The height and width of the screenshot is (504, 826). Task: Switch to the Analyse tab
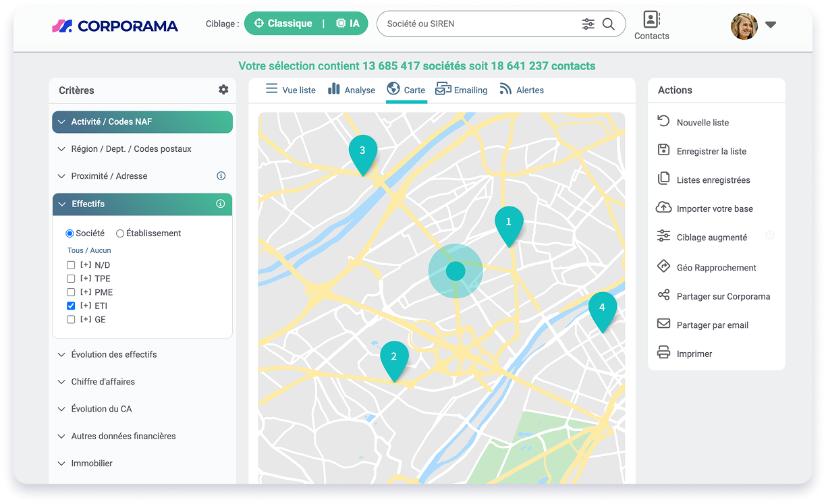point(359,90)
